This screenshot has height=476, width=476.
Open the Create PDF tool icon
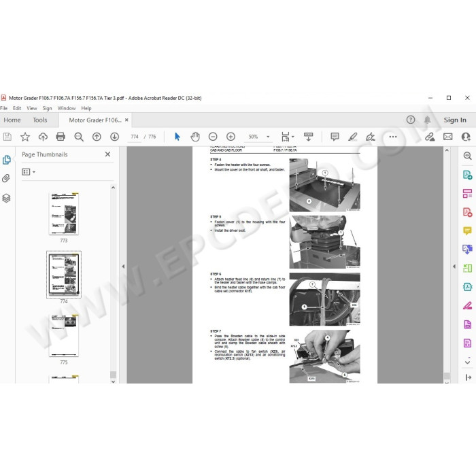[x=467, y=212]
